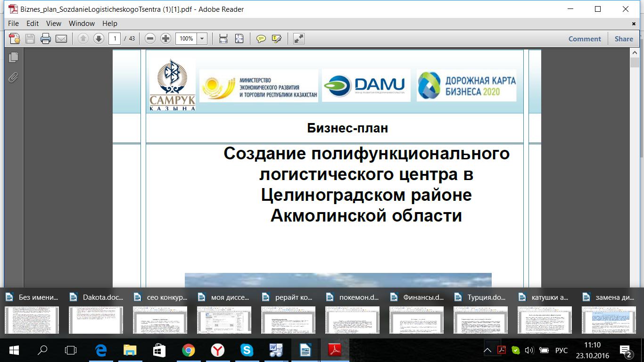Switch to the 'покемон' Word preview
The image size is (644, 362).
352,314
